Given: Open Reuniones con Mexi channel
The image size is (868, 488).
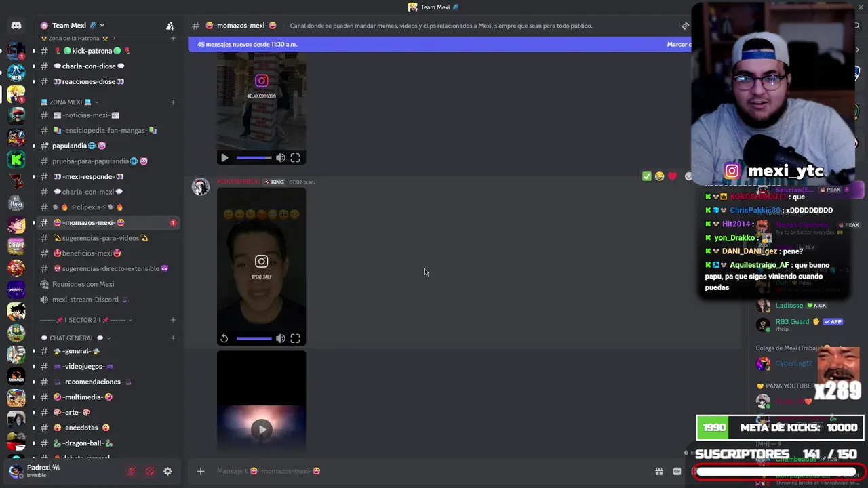Looking at the screenshot, I should point(83,284).
